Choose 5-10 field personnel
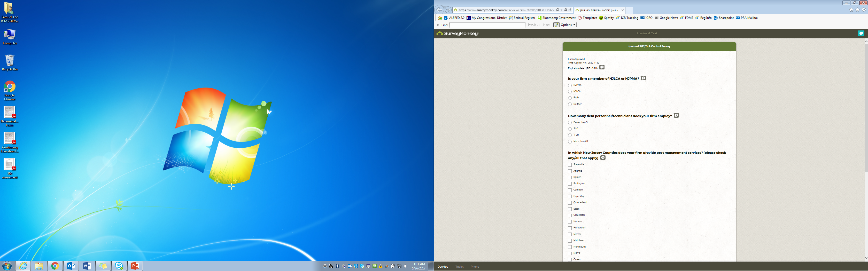 pyautogui.click(x=570, y=129)
